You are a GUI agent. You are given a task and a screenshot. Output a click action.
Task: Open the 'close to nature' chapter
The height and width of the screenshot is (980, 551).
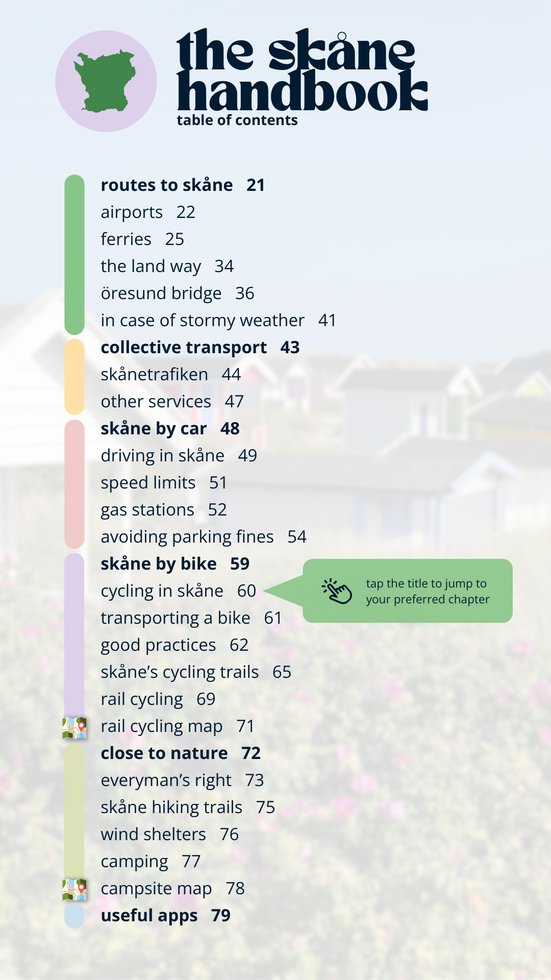point(164,753)
